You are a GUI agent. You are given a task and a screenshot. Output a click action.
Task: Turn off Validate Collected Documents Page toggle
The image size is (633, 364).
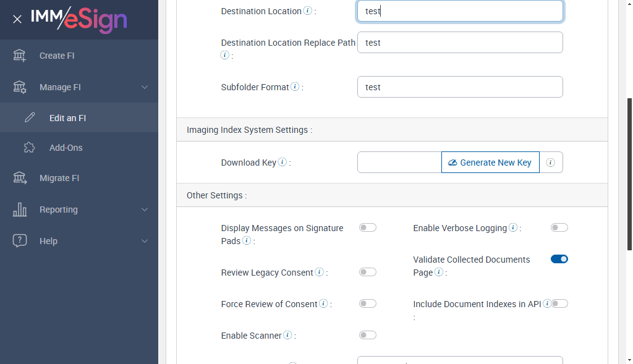pyautogui.click(x=559, y=260)
